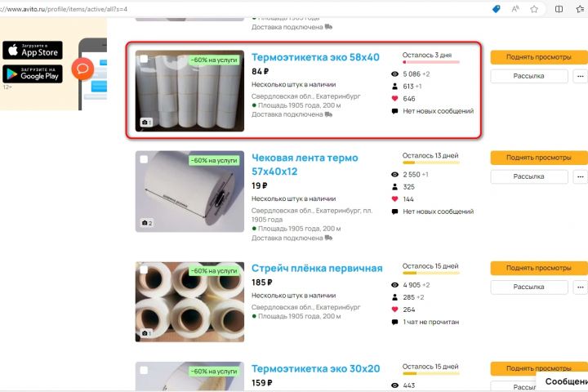Click the blue shopping tag icon in address bar
This screenshot has height=392, width=588.
click(497, 9)
